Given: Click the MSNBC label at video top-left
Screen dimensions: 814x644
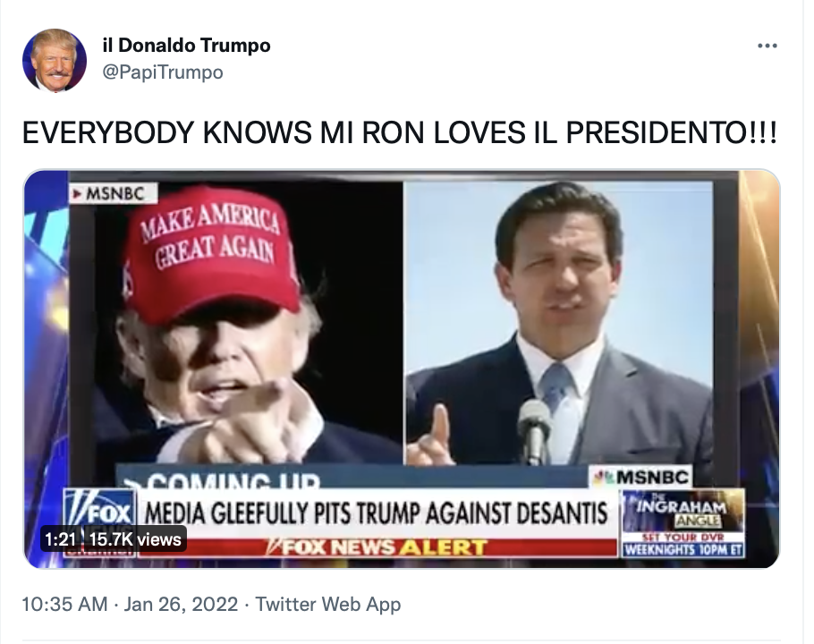Looking at the screenshot, I should click(x=114, y=193).
